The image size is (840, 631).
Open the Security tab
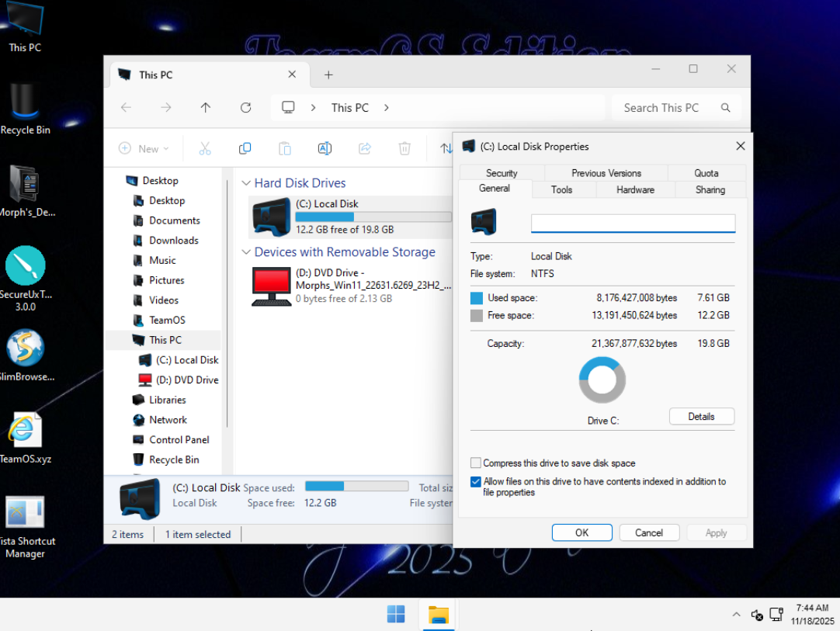pyautogui.click(x=502, y=173)
